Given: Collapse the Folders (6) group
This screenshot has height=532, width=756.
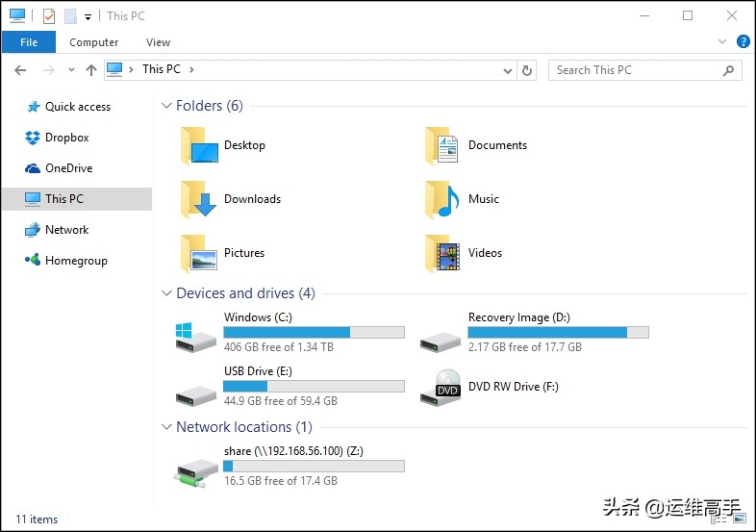Looking at the screenshot, I should tap(166, 106).
